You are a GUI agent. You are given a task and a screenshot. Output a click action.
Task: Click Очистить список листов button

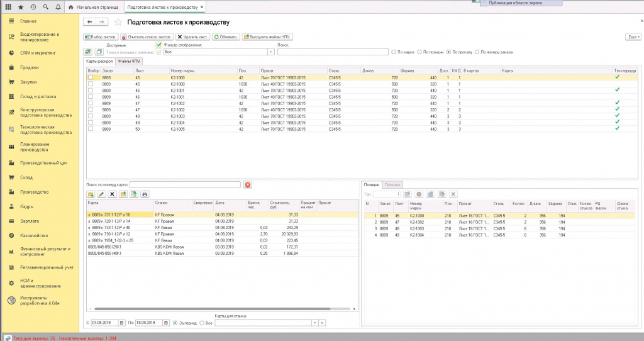click(147, 36)
